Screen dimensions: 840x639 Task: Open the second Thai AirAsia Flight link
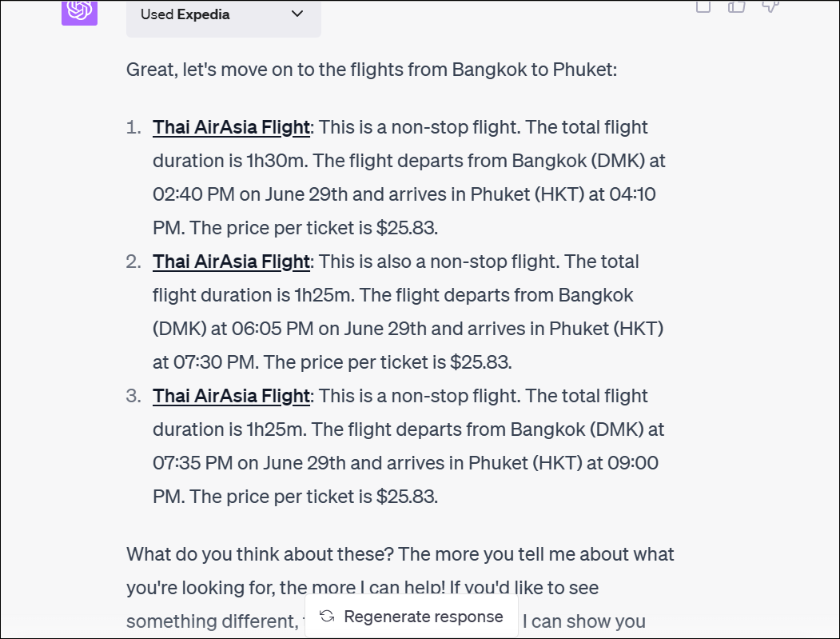pyautogui.click(x=231, y=262)
